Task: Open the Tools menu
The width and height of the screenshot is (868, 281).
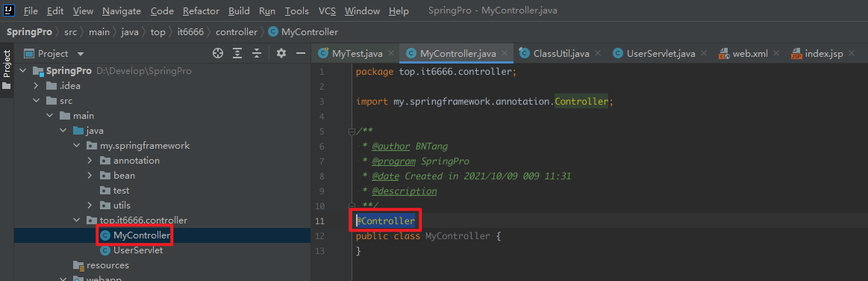Action: (x=297, y=11)
